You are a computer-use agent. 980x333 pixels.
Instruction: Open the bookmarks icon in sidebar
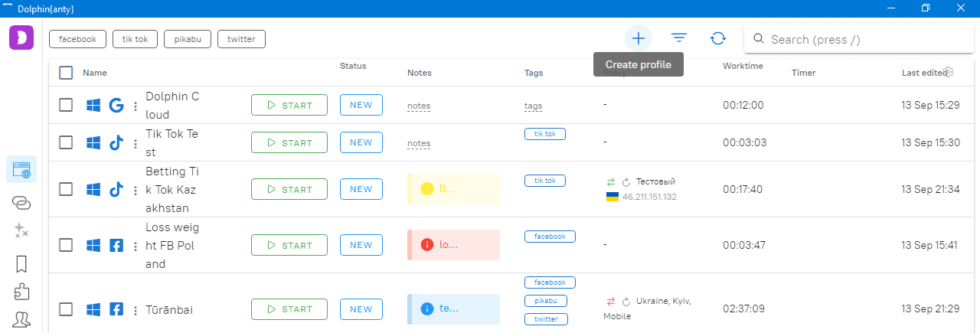pyautogui.click(x=21, y=264)
